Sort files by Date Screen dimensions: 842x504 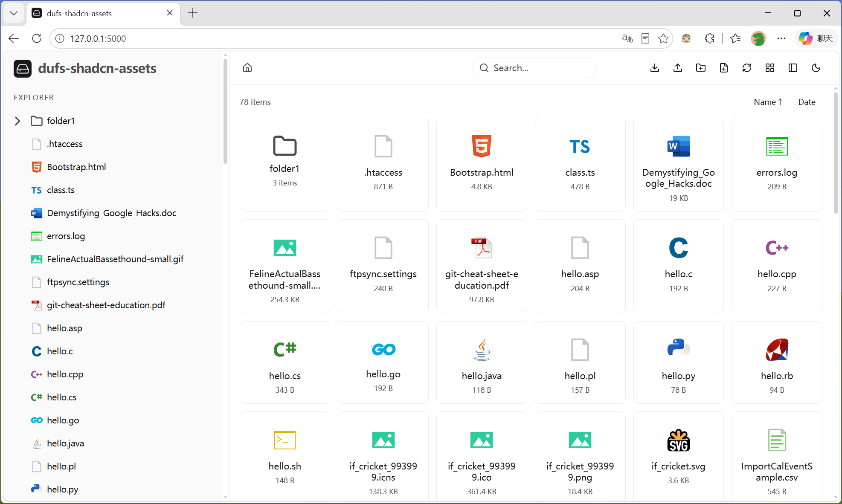807,102
